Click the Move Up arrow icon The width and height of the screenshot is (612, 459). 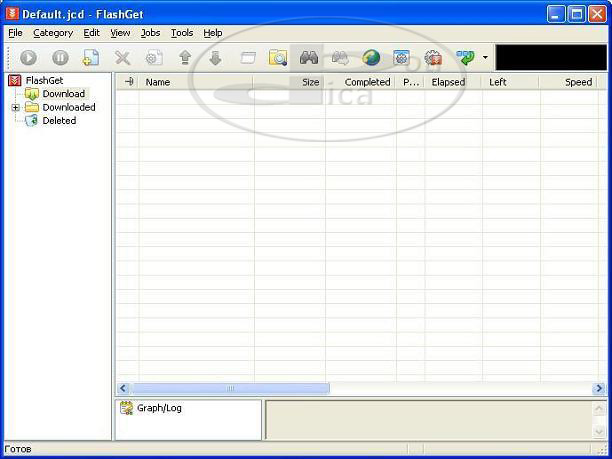coord(185,59)
